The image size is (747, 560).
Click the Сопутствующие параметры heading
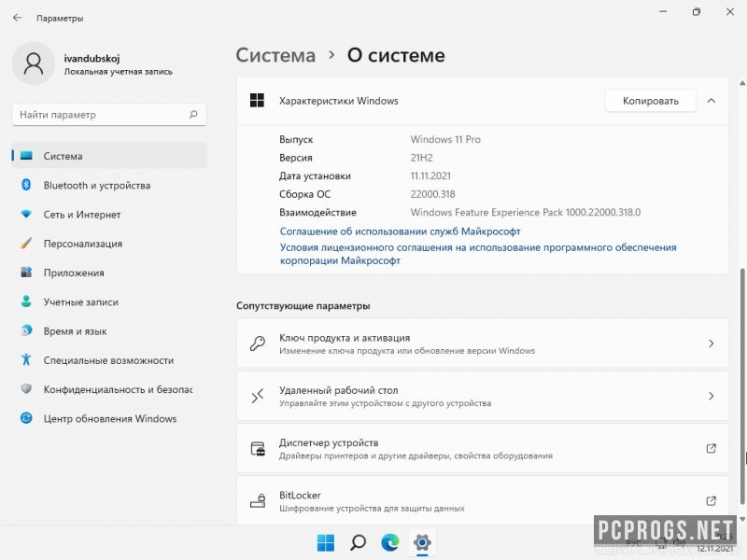coord(303,306)
